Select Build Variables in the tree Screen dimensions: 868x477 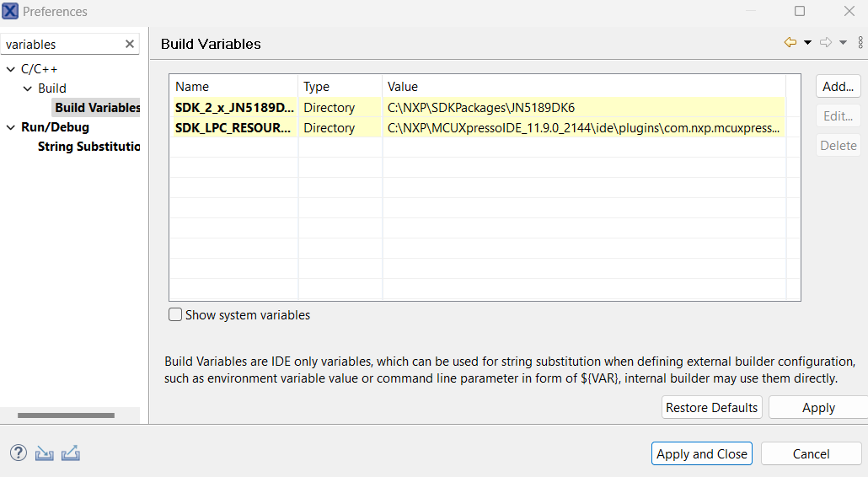(97, 108)
